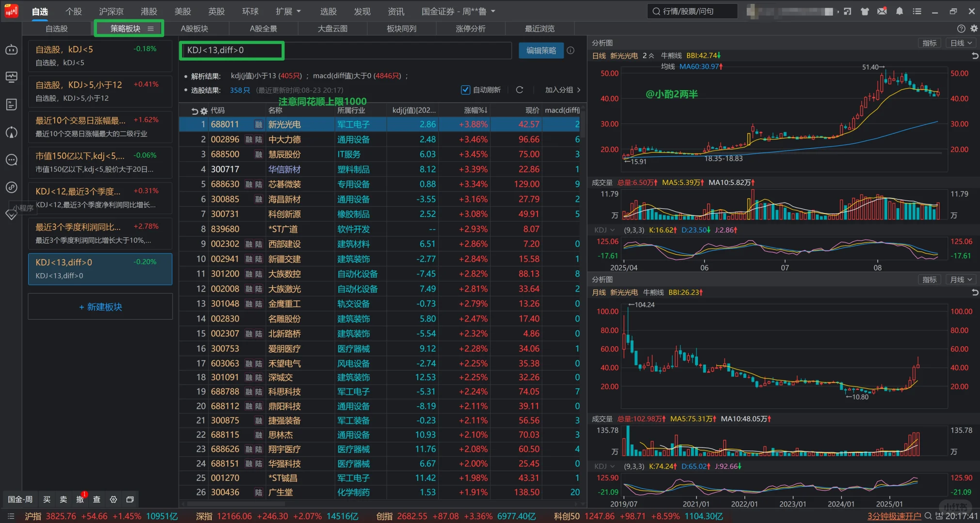Select the 港股 menu item
980x523 pixels.
click(149, 11)
